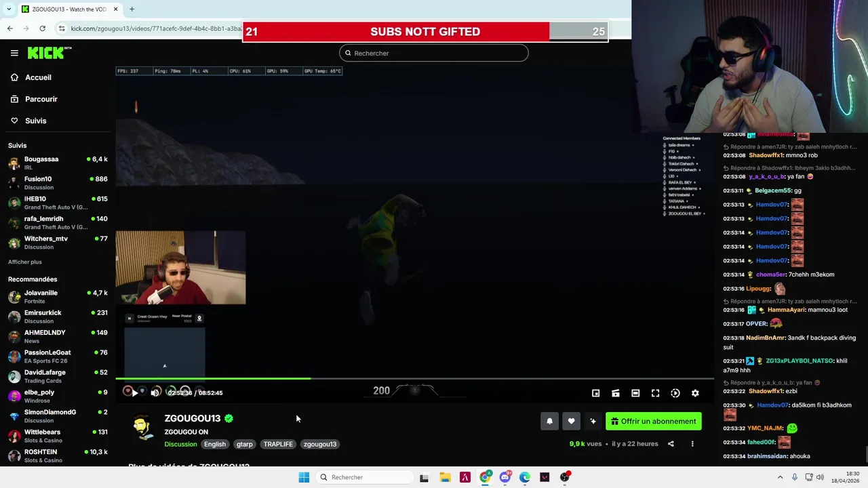Open video settings gear
Screen dimensions: 868x488
point(695,393)
